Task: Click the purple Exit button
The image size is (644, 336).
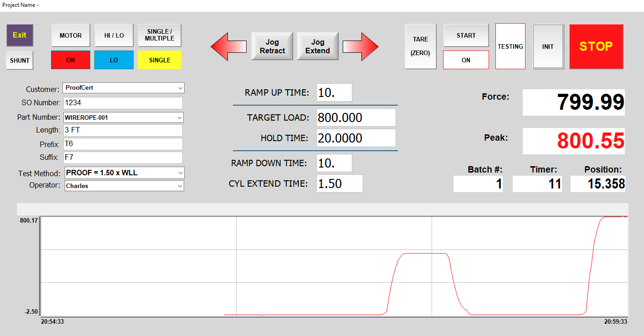Action: [x=20, y=35]
